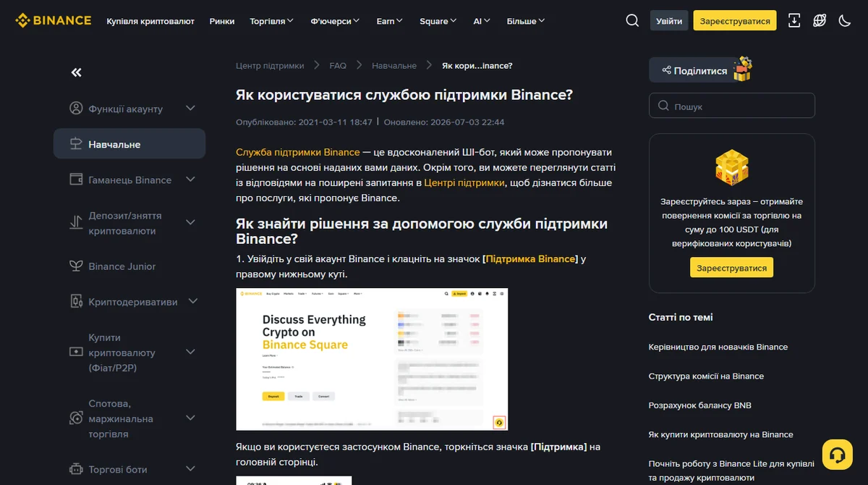Expand Криптодеривативи section
This screenshot has width=868, height=485.
click(193, 301)
